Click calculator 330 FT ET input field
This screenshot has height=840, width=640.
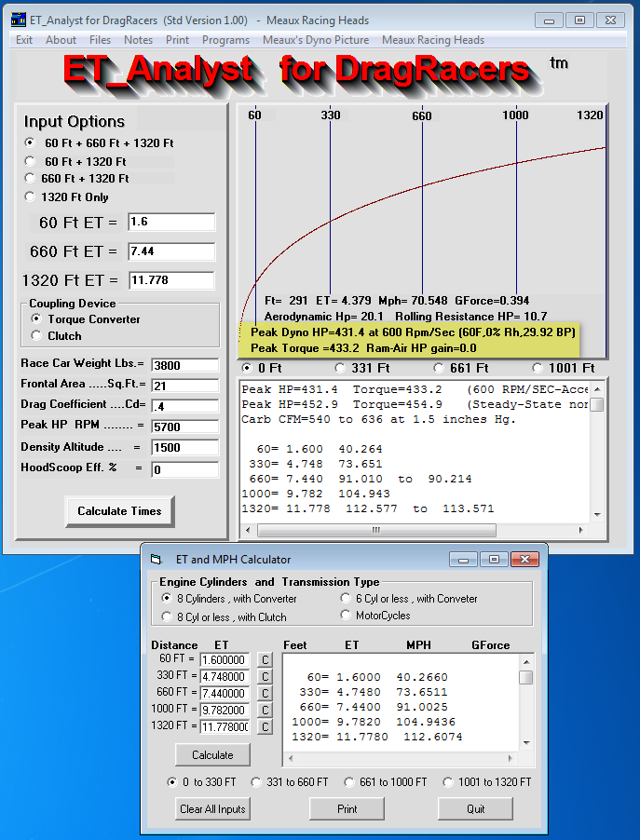[x=225, y=677]
